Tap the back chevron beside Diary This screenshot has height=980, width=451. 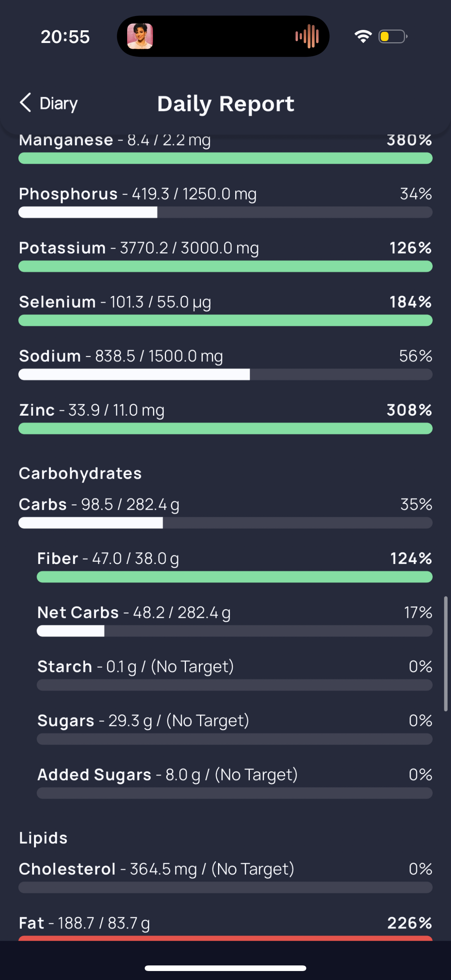(x=25, y=103)
